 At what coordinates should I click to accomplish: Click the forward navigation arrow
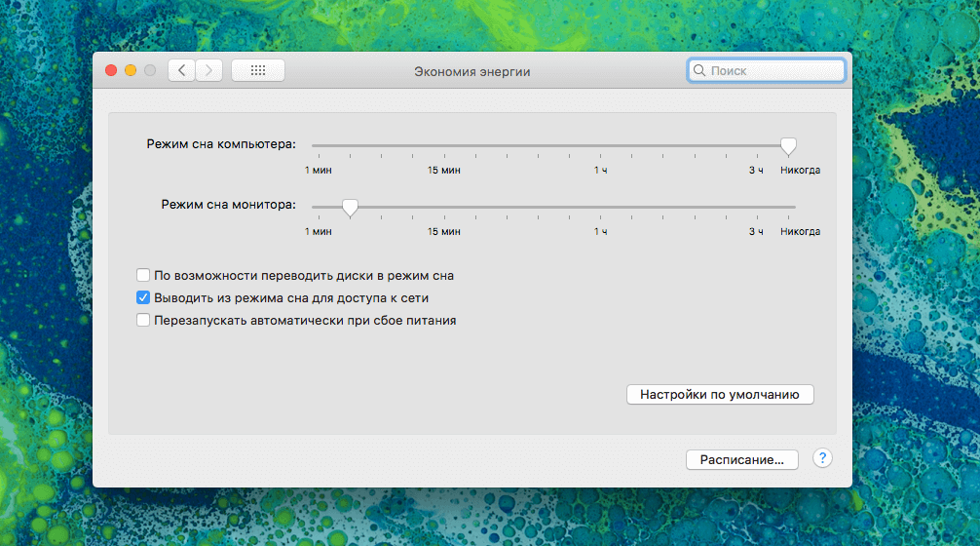coord(209,70)
